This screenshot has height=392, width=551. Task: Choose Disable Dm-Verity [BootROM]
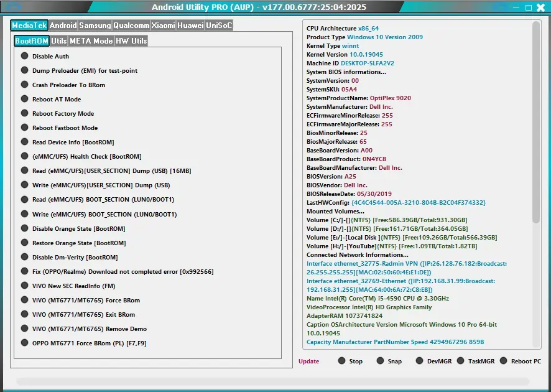[69, 258]
